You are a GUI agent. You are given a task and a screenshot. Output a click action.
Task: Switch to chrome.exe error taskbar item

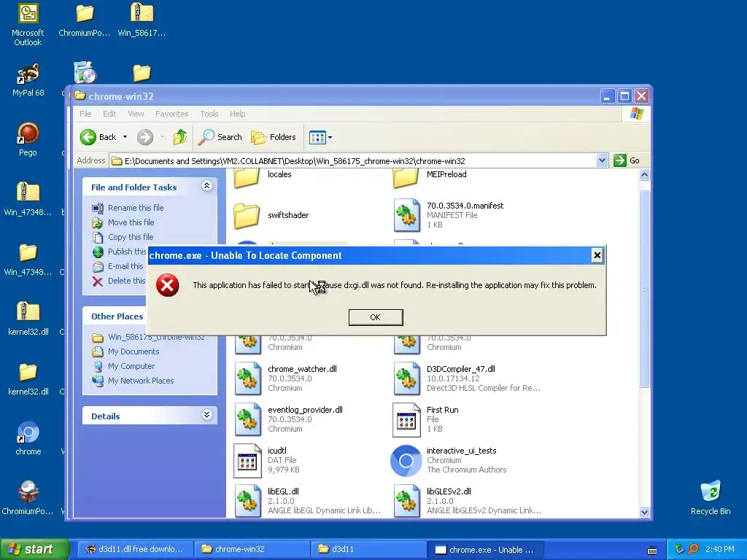[486, 550]
